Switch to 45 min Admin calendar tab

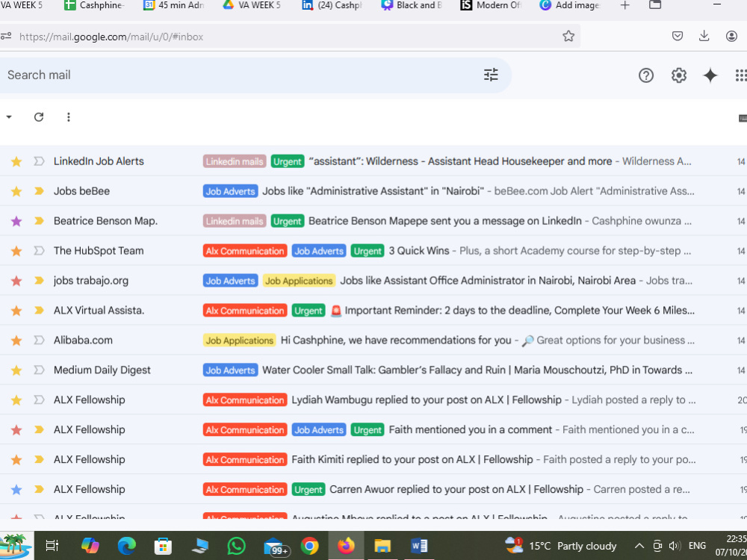(x=174, y=6)
